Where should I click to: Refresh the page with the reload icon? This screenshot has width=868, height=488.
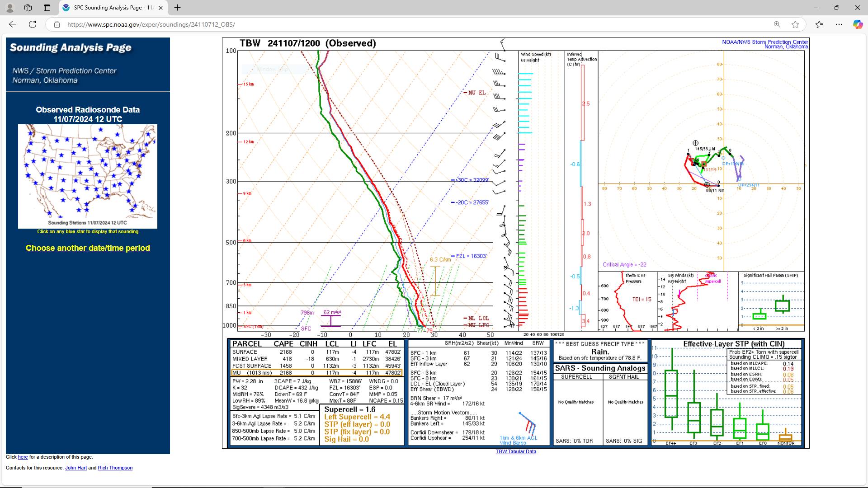coord(33,24)
